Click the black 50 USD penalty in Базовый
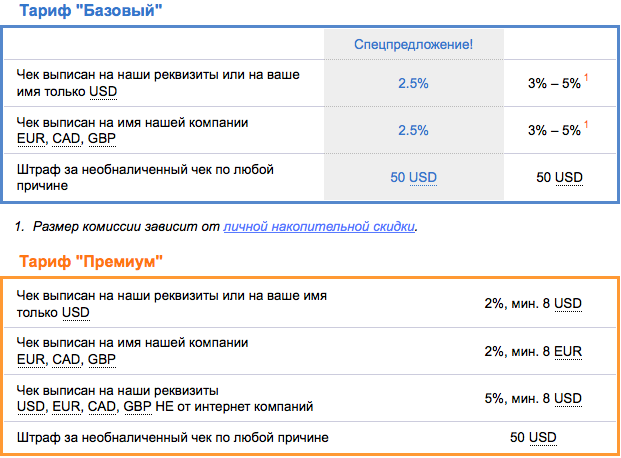The height and width of the screenshot is (458, 621). click(559, 177)
